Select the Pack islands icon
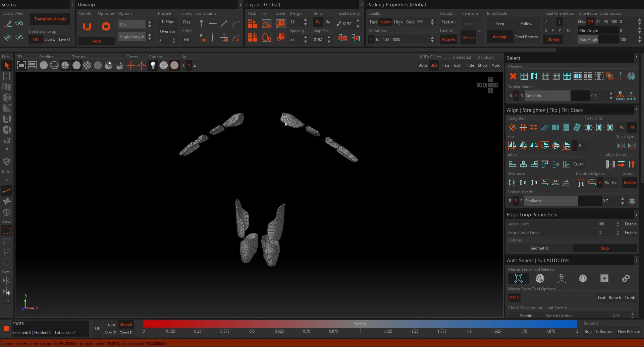Screen dimensions: 644x347 pyautogui.click(x=252, y=24)
